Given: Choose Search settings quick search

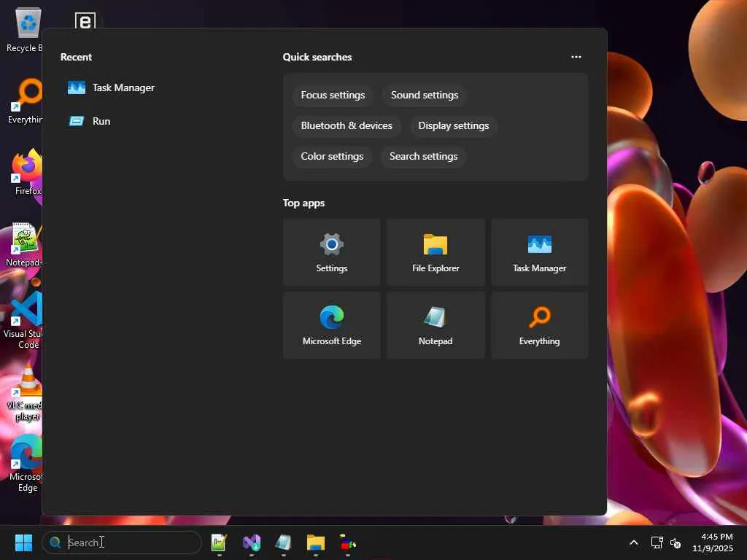Looking at the screenshot, I should 423,156.
